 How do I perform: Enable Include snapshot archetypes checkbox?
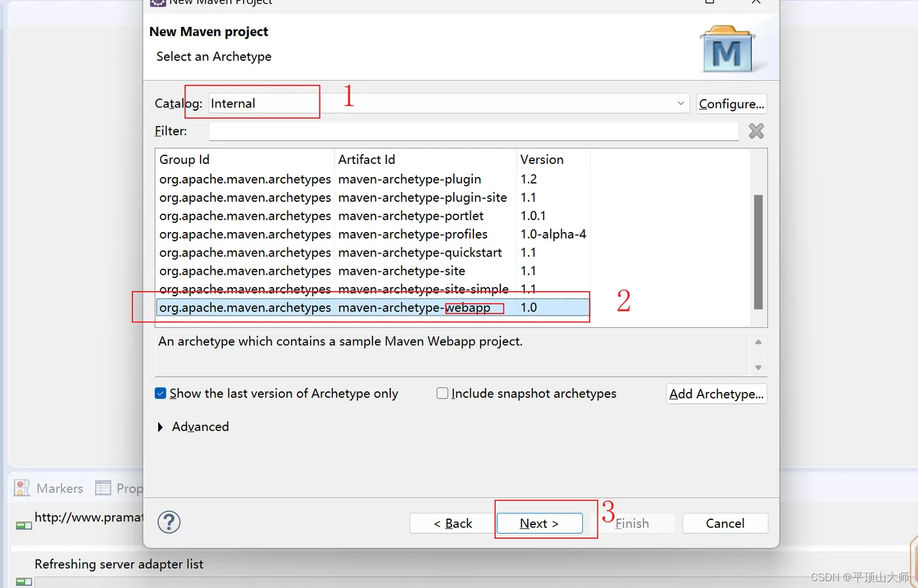[x=443, y=393]
